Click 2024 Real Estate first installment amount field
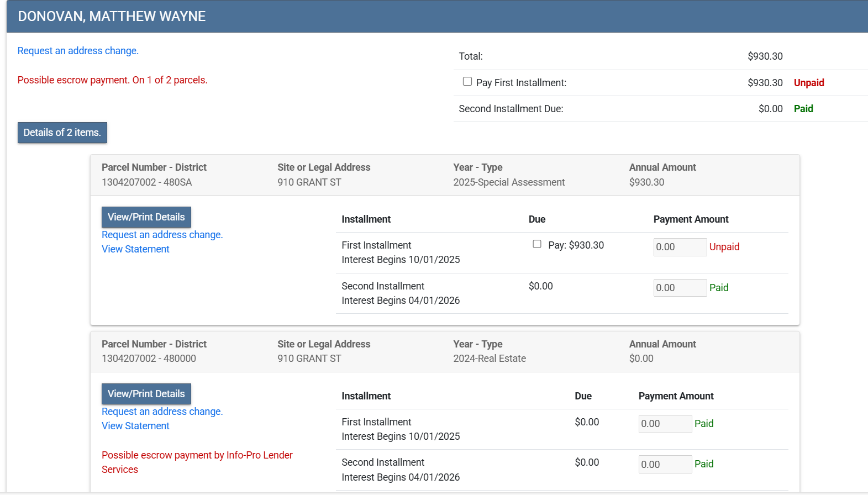The height and width of the screenshot is (495, 868). pos(665,424)
